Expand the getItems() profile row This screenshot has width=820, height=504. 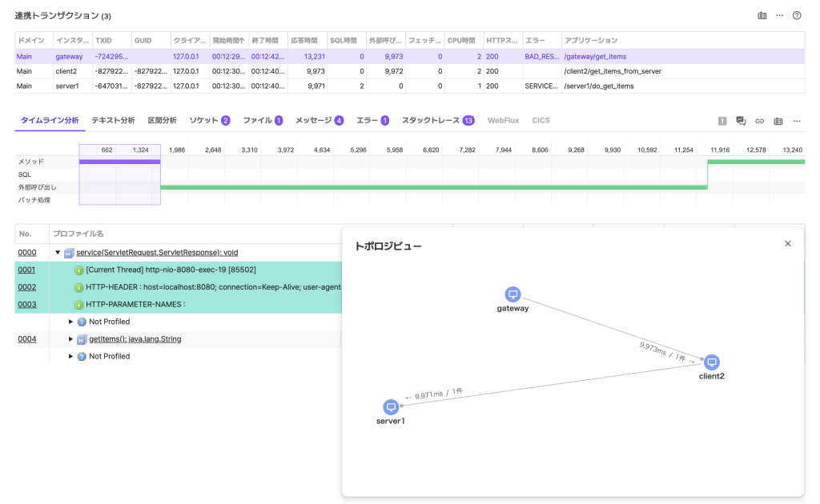(70, 339)
